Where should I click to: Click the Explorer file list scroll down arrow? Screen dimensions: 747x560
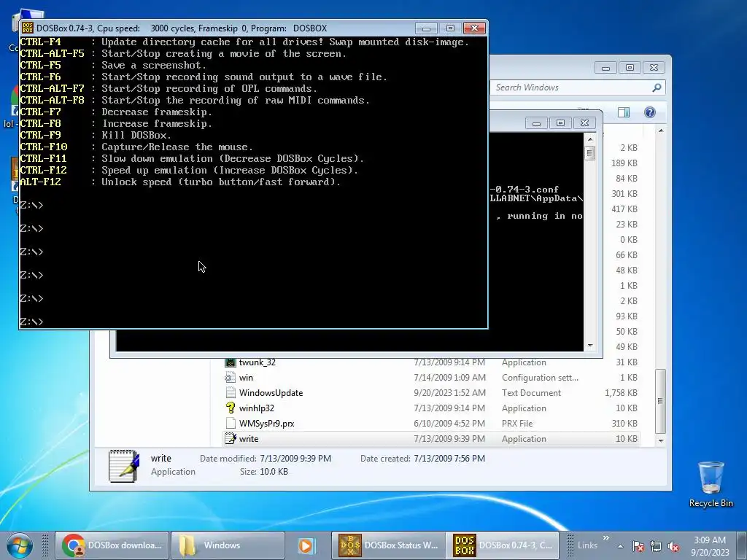[x=661, y=440]
